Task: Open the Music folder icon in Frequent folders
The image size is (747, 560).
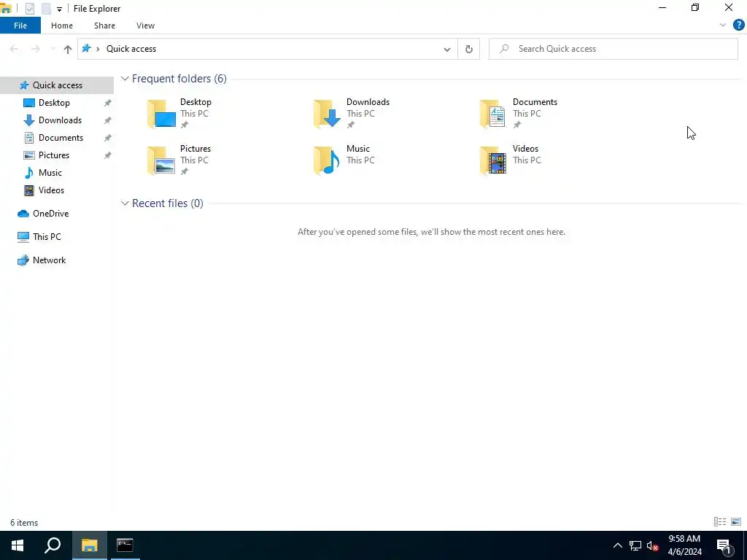Action: coord(328,160)
